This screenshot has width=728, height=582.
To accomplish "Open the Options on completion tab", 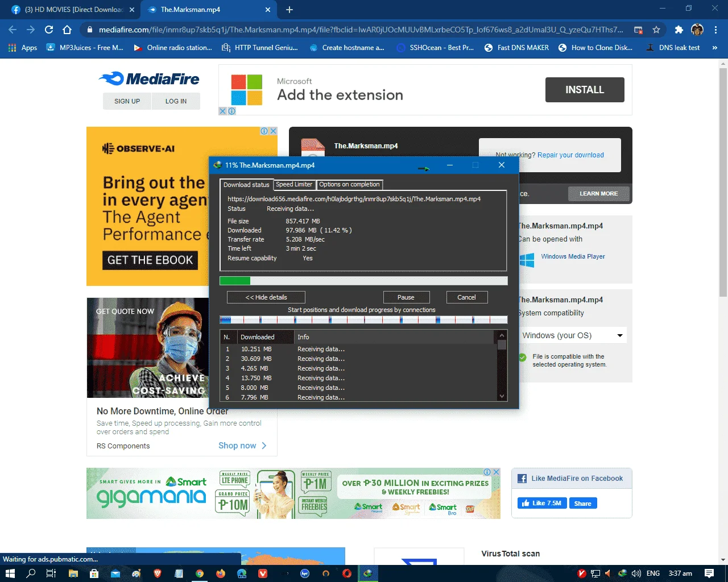I will [349, 184].
